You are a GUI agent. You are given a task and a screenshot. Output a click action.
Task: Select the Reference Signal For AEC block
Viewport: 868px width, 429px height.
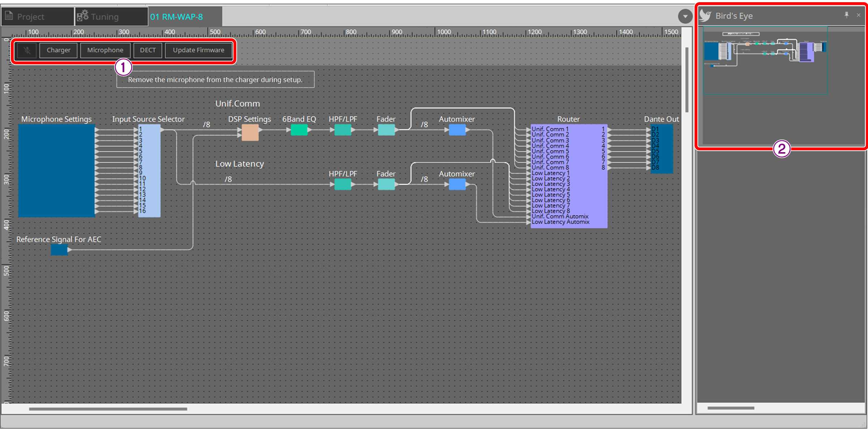pos(59,249)
